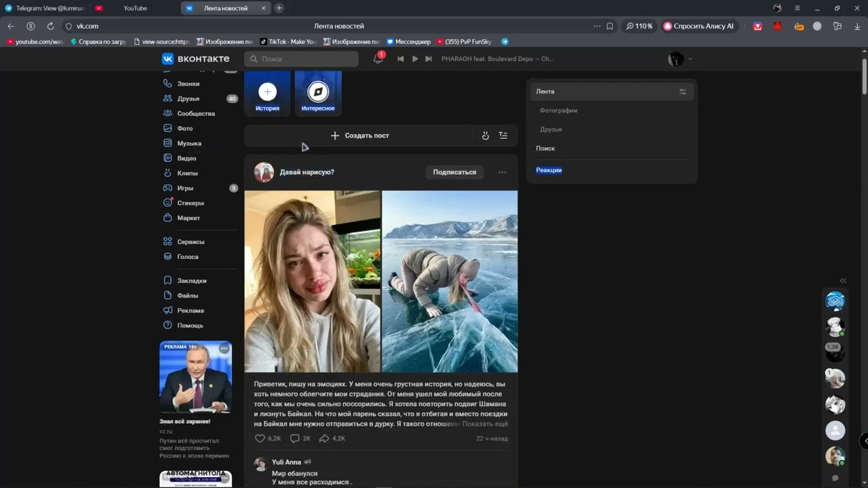Screen dimensions: 868x488
Task: Open the Мессенджер bookmark in bookmarks bar
Action: click(408, 41)
